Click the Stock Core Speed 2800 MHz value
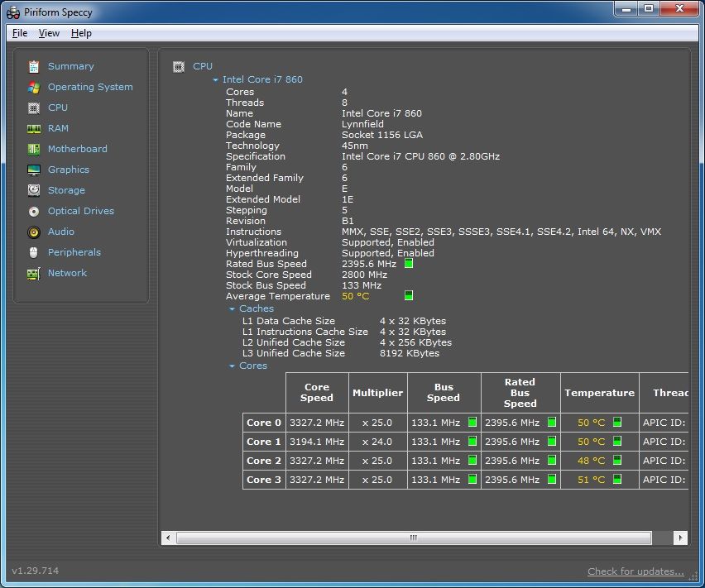The width and height of the screenshot is (705, 588). pyautogui.click(x=365, y=275)
